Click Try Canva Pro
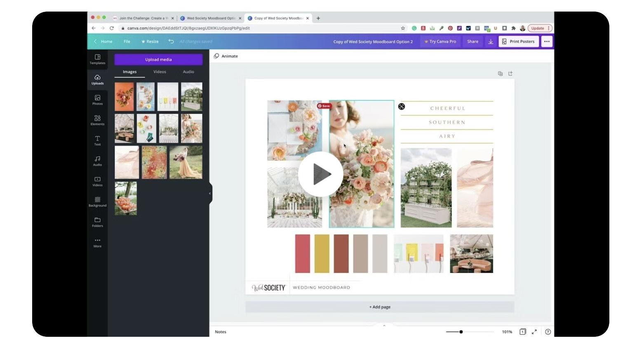Image resolution: width=644 pixels, height=350 pixels. (440, 41)
